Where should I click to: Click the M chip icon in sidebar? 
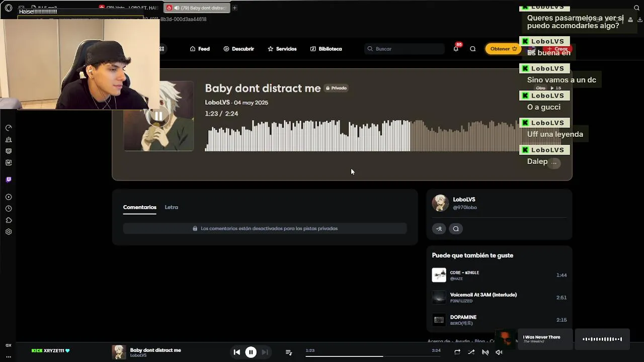(x=9, y=162)
